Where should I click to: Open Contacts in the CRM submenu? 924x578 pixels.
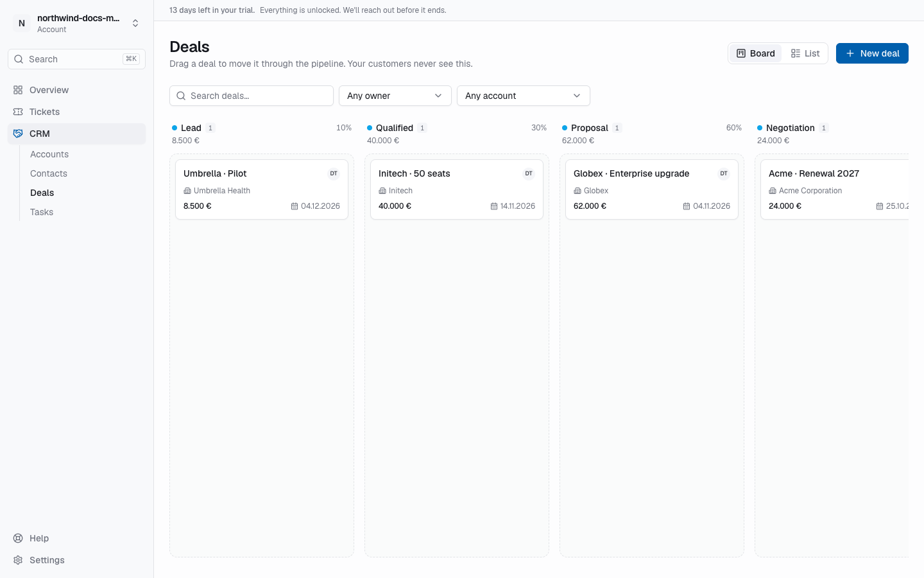coord(49,173)
